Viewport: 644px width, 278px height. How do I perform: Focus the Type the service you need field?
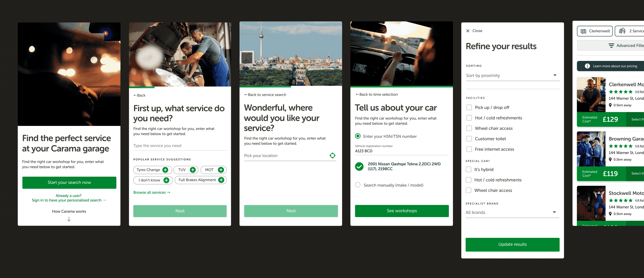[x=180, y=146]
